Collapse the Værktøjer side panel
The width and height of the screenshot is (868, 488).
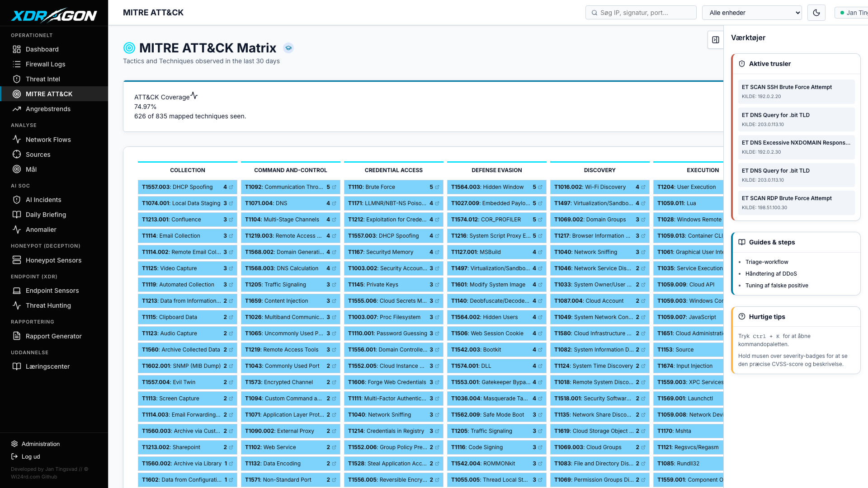(x=716, y=40)
